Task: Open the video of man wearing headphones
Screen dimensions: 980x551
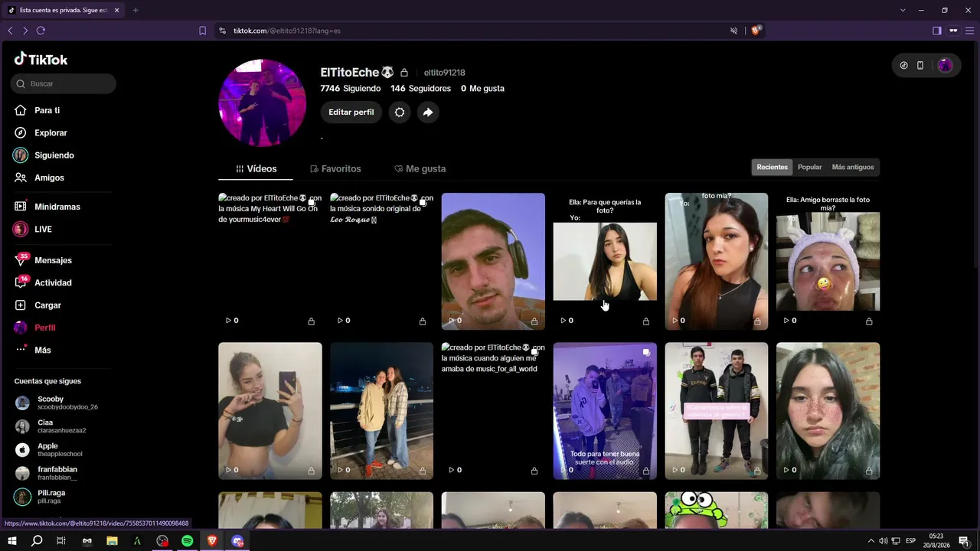Action: tap(493, 261)
